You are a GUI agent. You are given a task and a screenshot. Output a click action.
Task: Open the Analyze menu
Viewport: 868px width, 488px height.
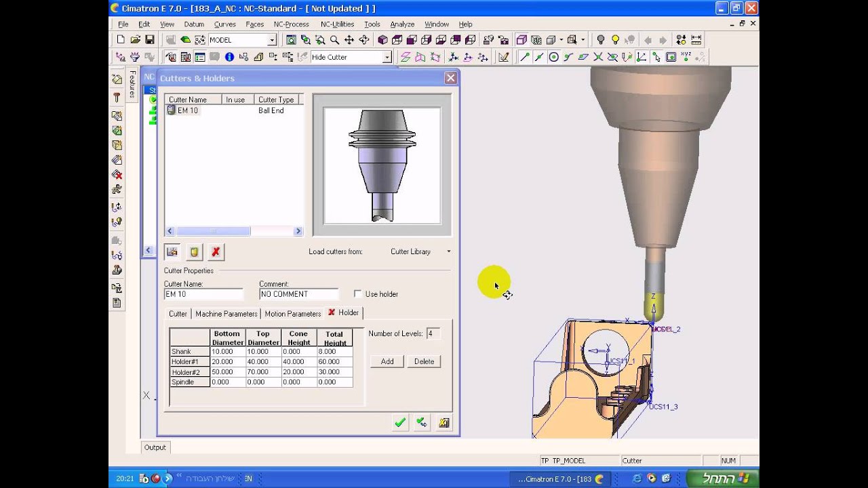pyautogui.click(x=402, y=24)
